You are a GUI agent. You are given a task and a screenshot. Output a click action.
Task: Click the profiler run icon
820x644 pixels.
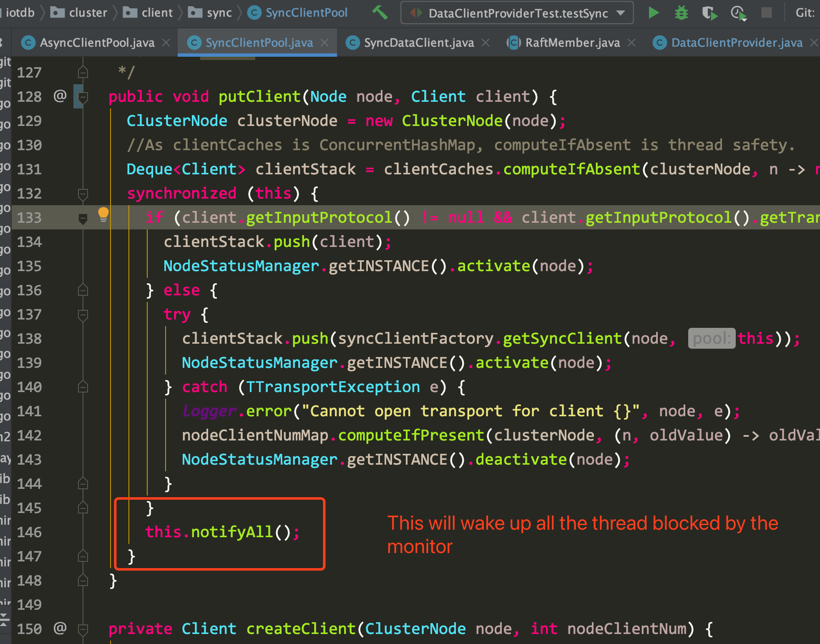click(x=739, y=13)
